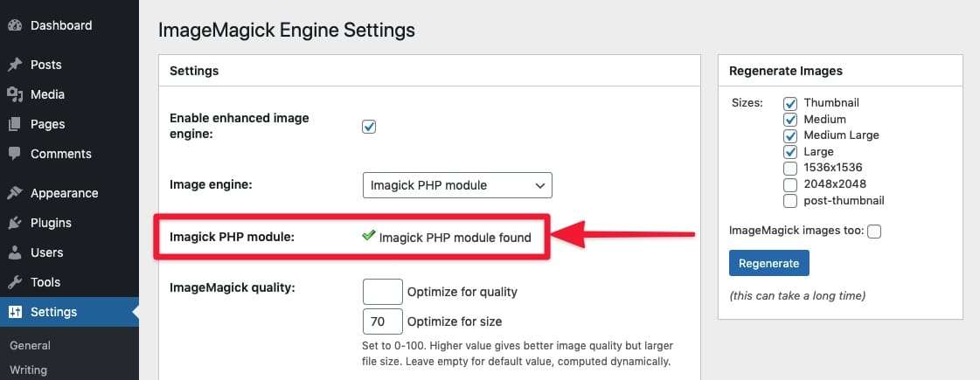980x380 pixels.
Task: Click the Users person icon
Action: point(15,252)
